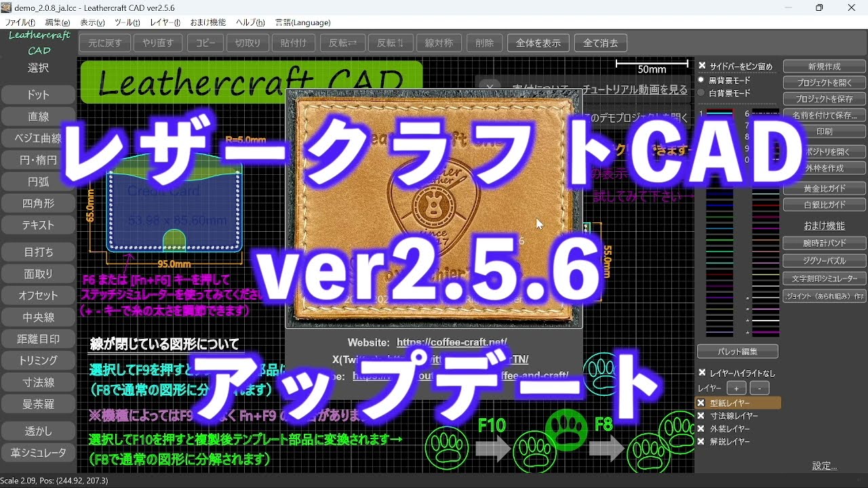Toggle visibility checkbox of 寸法線レイヤー
The image size is (868, 488).
tap(701, 415)
